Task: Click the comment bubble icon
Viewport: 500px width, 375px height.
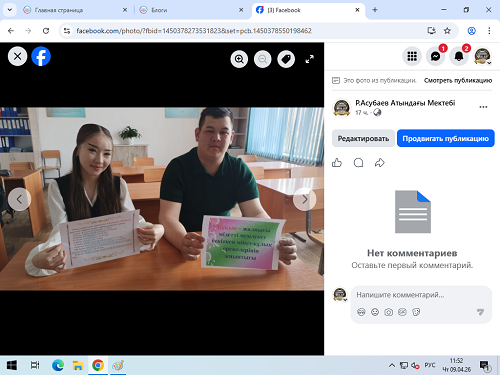Action: pos(358,163)
